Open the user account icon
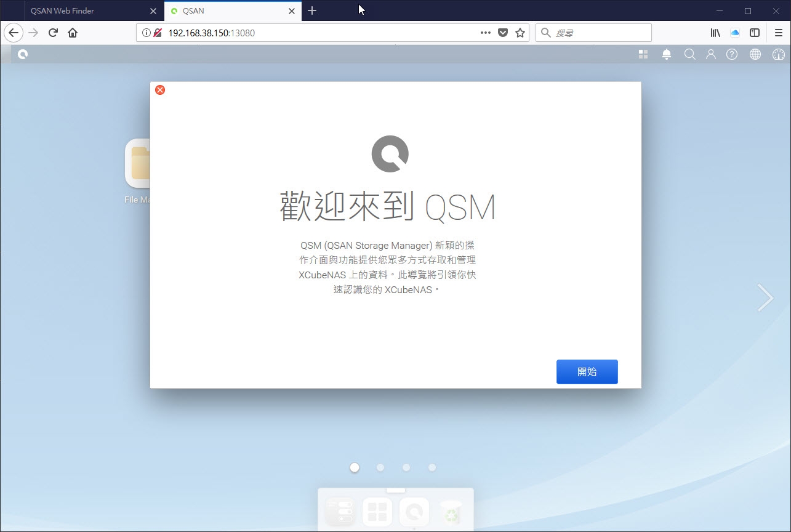Viewport: 791px width, 532px height. (711, 54)
